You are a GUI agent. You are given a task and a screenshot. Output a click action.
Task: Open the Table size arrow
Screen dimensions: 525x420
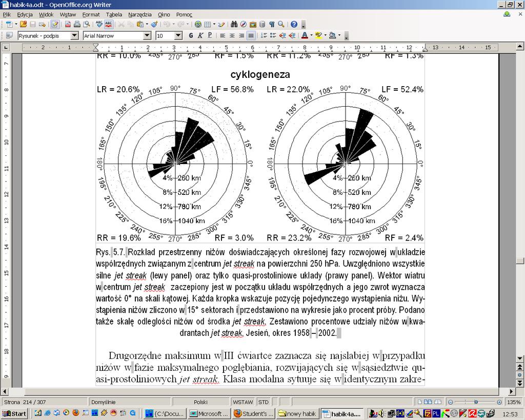(214, 24)
